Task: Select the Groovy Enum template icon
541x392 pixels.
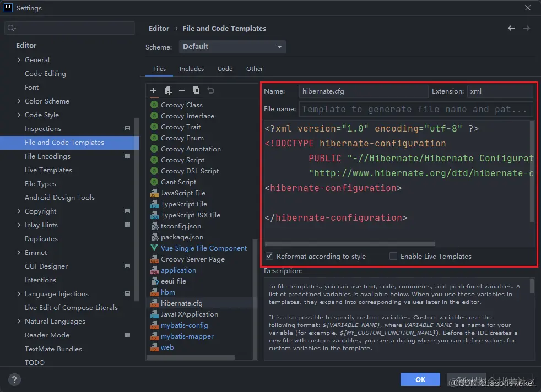Action: (x=154, y=138)
